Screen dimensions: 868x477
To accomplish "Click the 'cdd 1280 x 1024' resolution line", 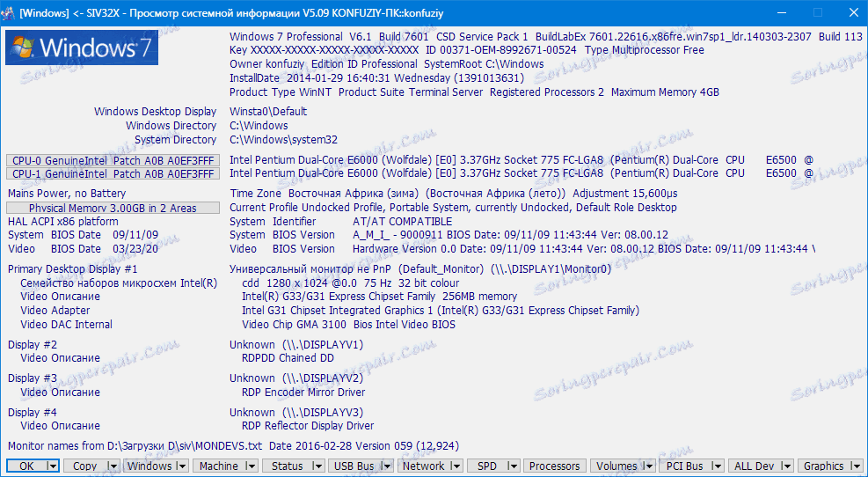I will [x=350, y=283].
